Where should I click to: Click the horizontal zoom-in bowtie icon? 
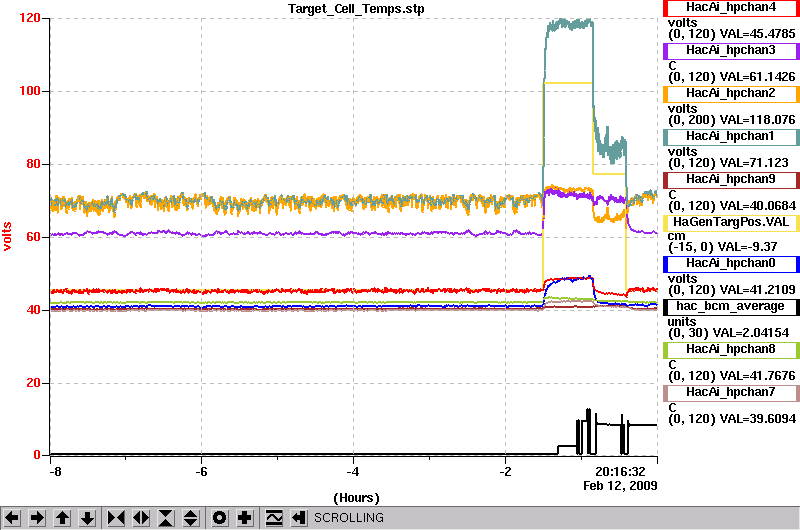tap(116, 518)
